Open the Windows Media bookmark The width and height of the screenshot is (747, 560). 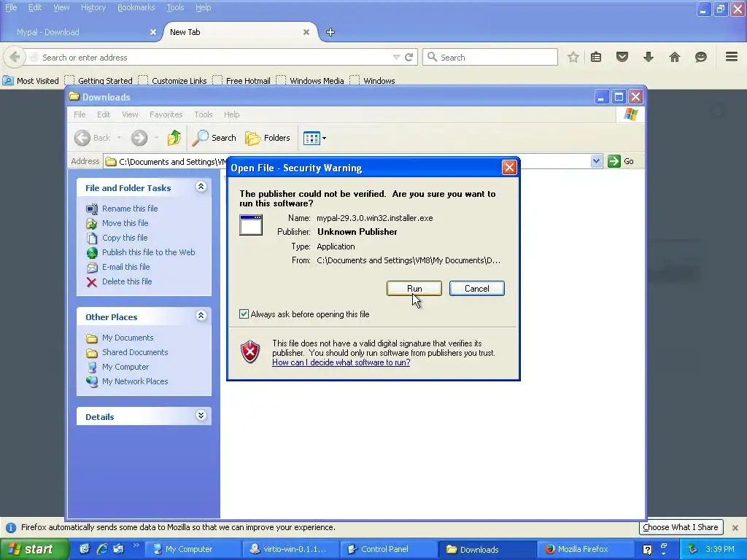[311, 80]
